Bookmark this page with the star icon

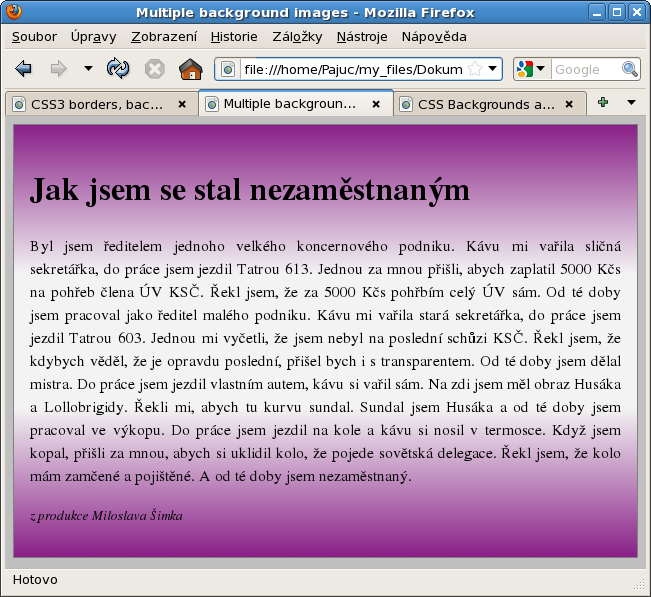click(475, 69)
